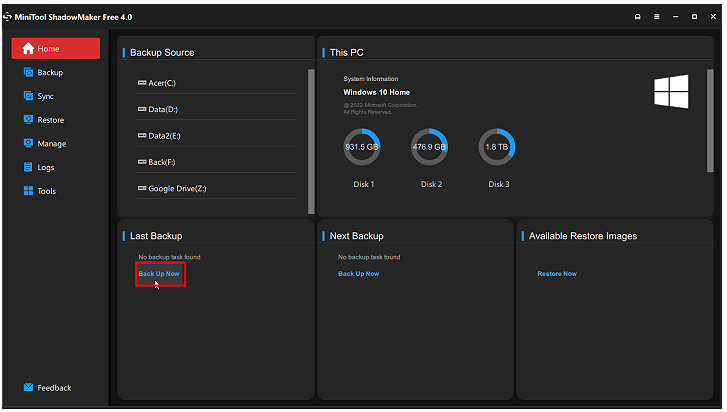Click the "This PC" panel heading
The height and width of the screenshot is (412, 727).
pos(346,52)
